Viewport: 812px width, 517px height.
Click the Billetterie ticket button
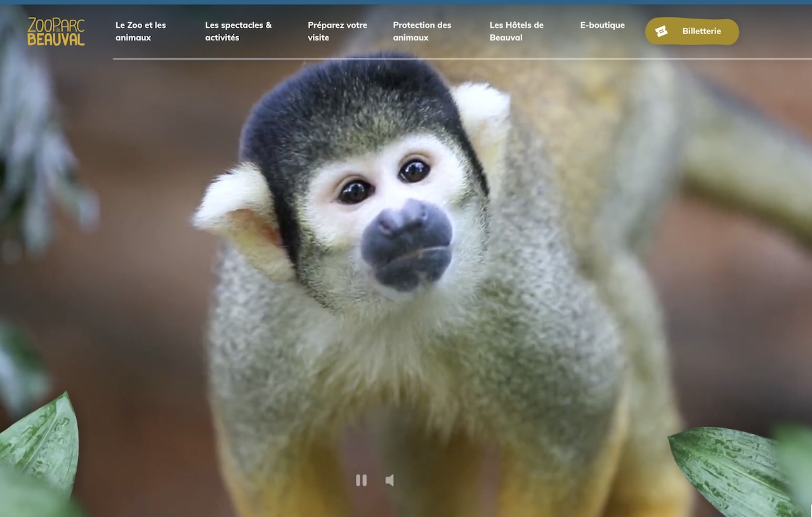(692, 31)
